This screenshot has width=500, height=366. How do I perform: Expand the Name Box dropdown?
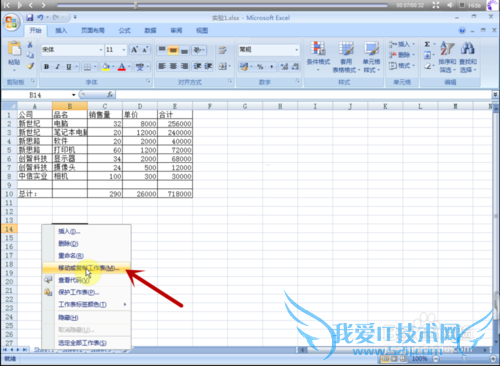73,95
